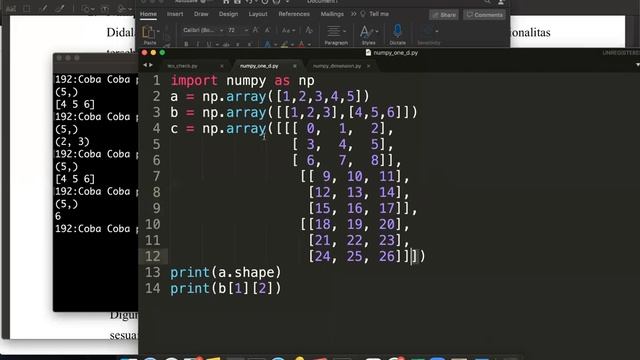Close the first Sublime tab, left of numpy_one_d.py
Image resolution: width=640 pixels, height=360 pixels.
pyautogui.click(x=222, y=66)
